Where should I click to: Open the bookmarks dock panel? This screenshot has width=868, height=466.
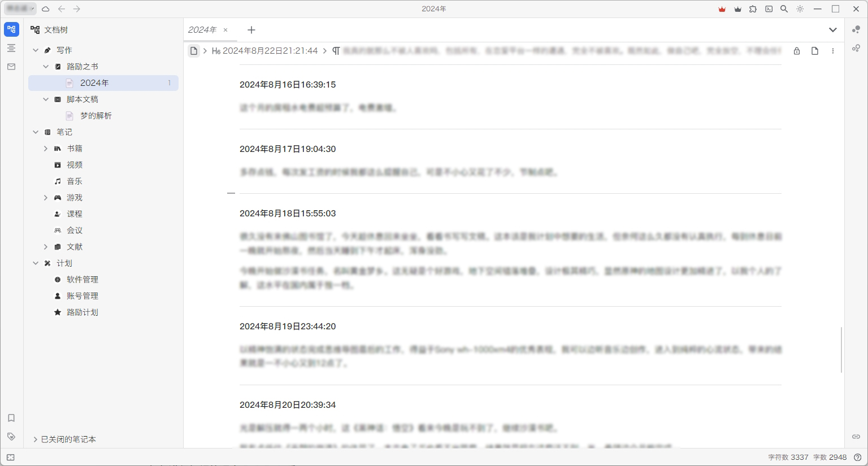click(x=11, y=418)
